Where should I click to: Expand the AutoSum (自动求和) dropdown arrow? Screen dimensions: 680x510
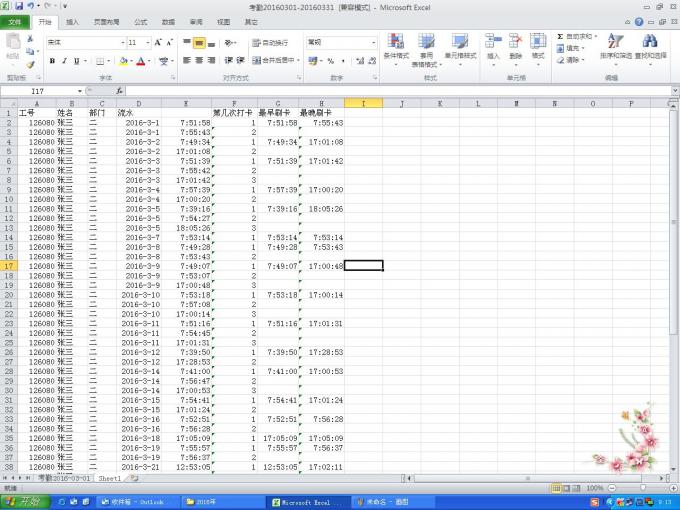pos(596,36)
